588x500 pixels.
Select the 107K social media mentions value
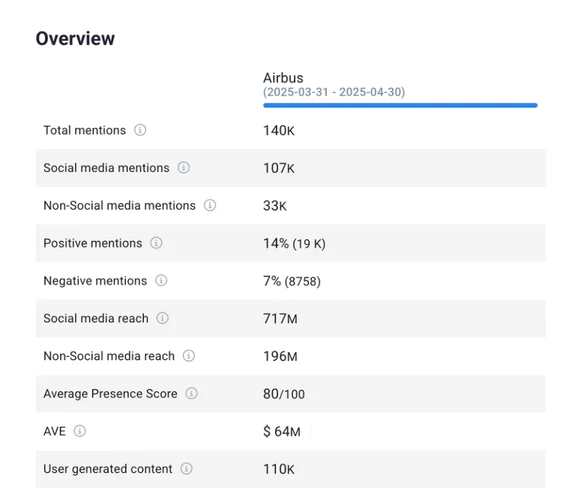tap(279, 168)
